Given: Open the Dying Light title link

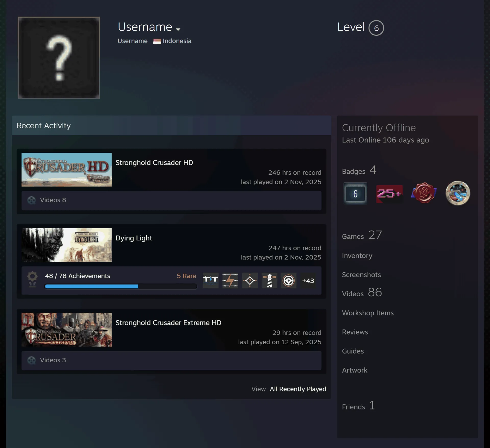Looking at the screenshot, I should coord(134,238).
